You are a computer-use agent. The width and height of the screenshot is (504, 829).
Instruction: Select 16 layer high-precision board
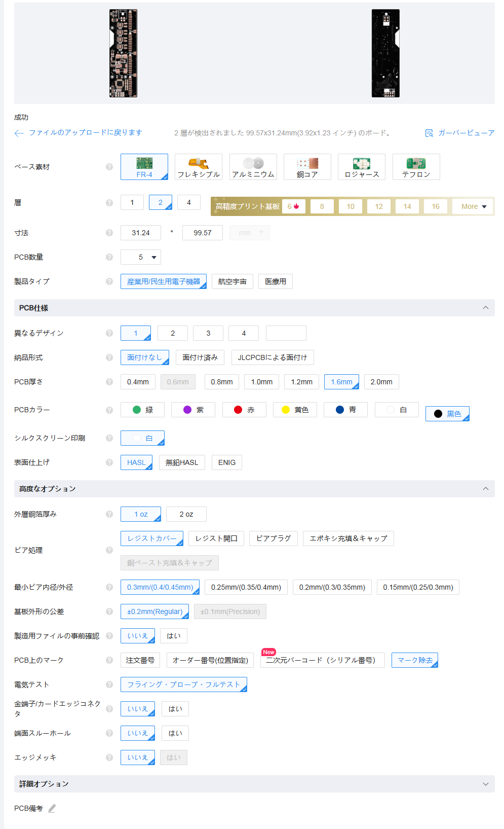tap(436, 206)
